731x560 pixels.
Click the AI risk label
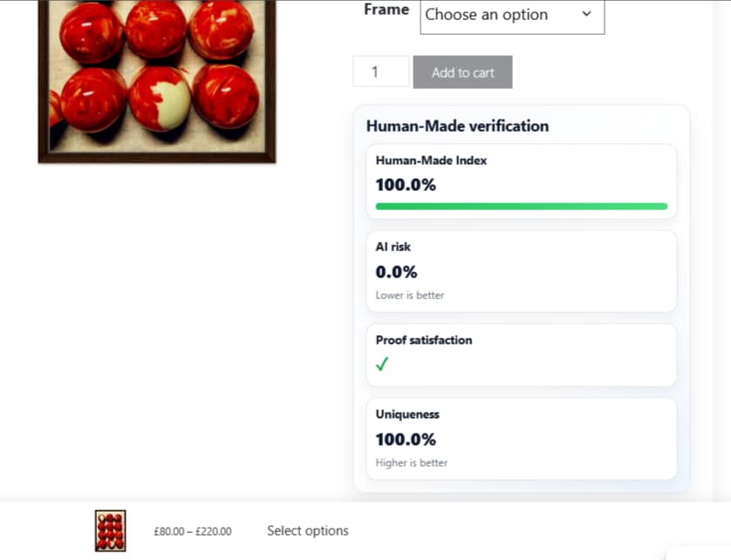(393, 247)
